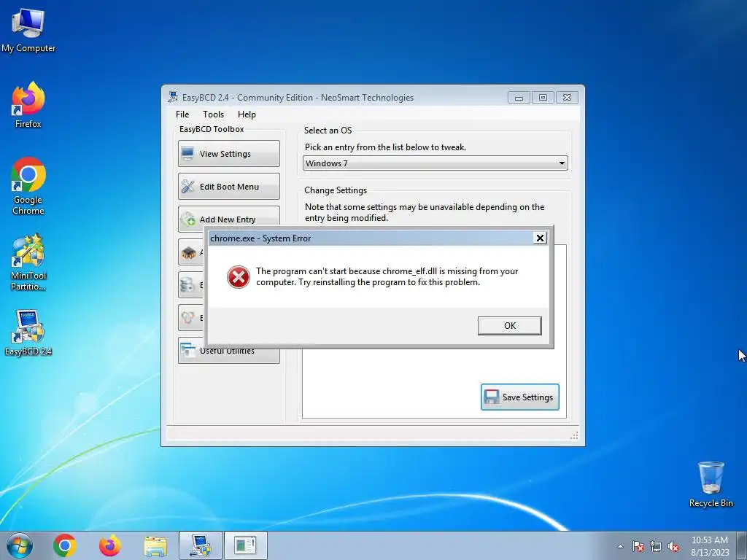Maximize the EasyBCD window
Image resolution: width=747 pixels, height=560 pixels.
543,98
